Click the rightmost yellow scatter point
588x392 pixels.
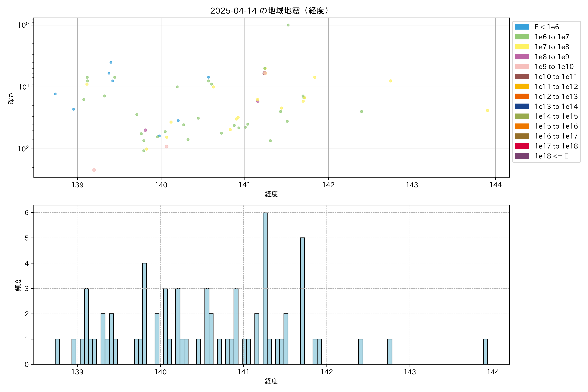click(x=488, y=111)
